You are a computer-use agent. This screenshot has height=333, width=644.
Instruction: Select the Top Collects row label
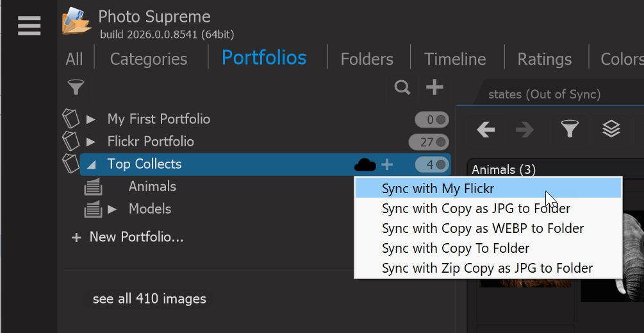click(144, 164)
